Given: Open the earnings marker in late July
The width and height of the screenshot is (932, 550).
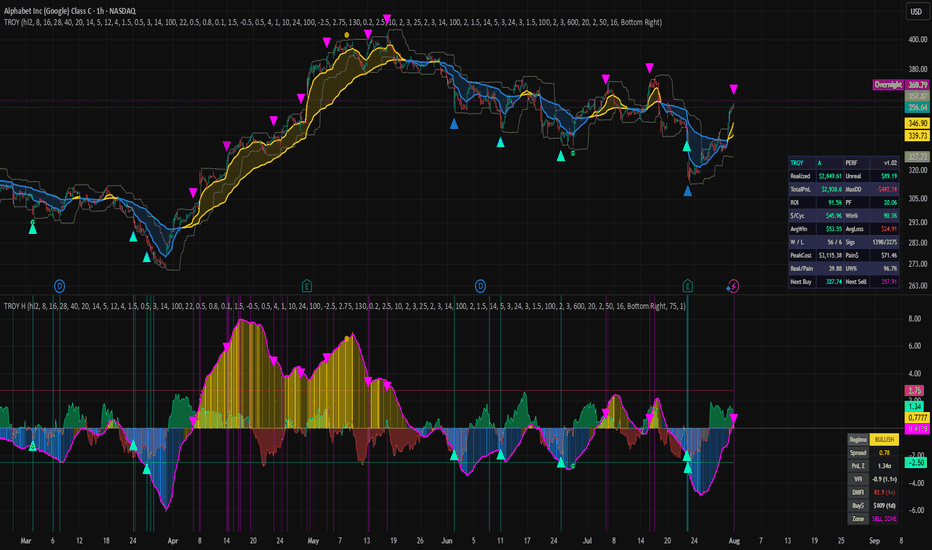Looking at the screenshot, I should click(x=688, y=286).
